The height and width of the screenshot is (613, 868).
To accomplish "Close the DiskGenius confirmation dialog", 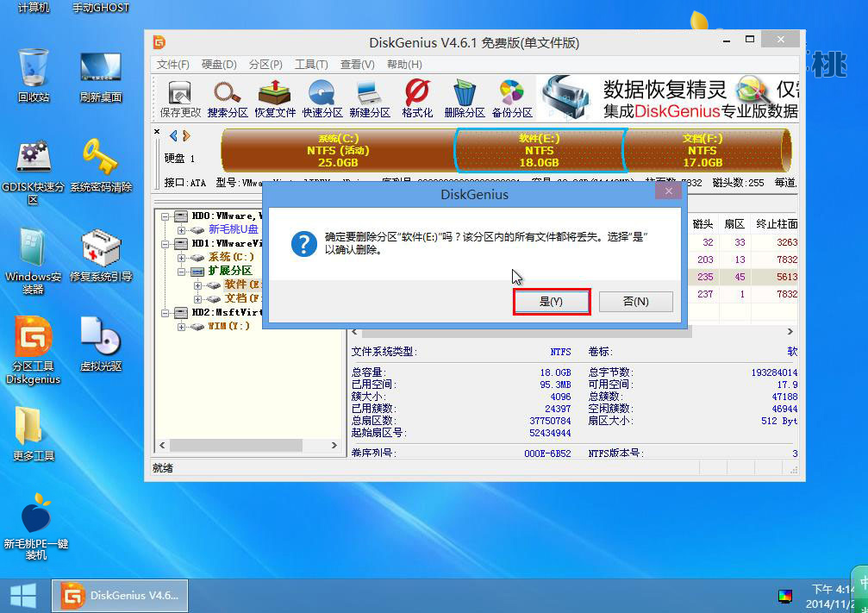I will coord(669,191).
